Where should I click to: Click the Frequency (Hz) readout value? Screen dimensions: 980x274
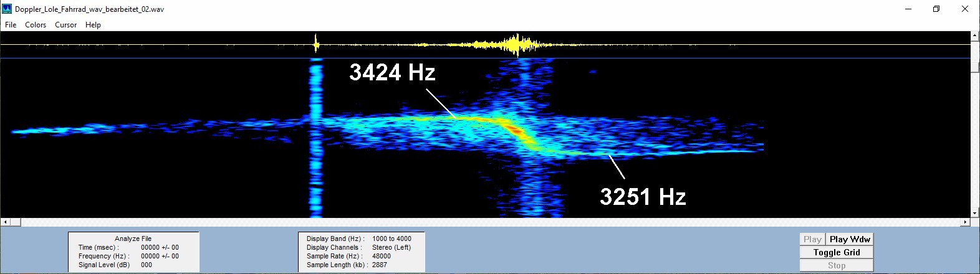point(160,256)
